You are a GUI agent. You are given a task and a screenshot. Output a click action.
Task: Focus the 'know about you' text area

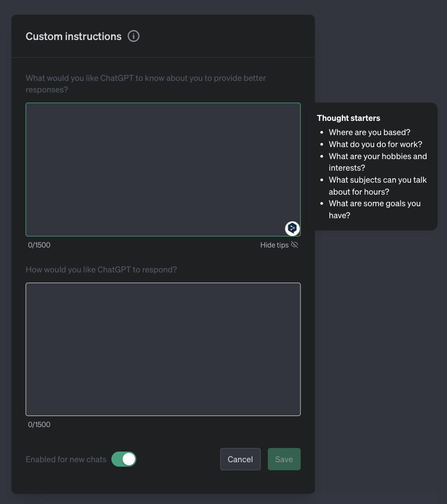click(x=163, y=169)
